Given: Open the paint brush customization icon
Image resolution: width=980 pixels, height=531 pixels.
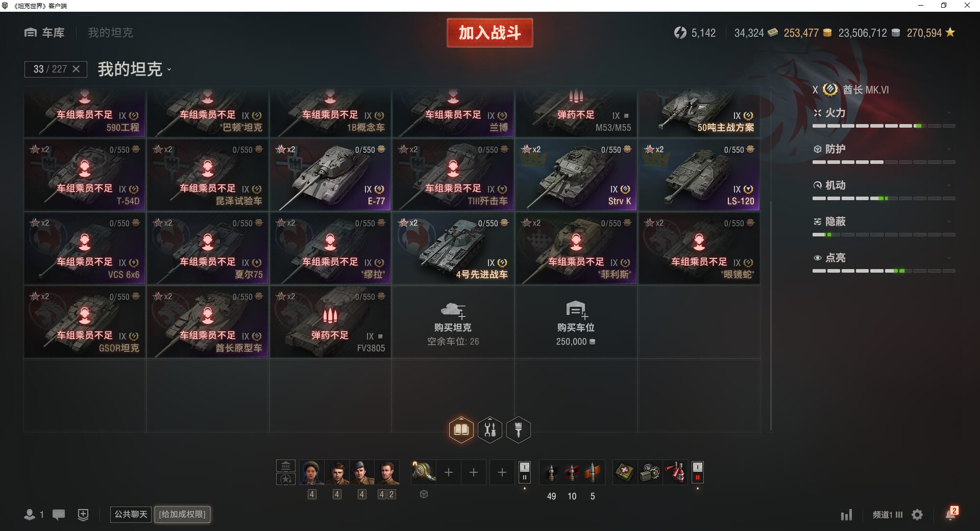Looking at the screenshot, I should coord(519,430).
